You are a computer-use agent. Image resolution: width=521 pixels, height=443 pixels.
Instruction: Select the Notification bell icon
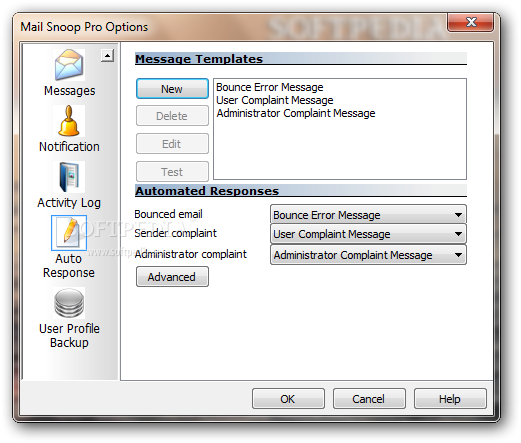[x=69, y=121]
